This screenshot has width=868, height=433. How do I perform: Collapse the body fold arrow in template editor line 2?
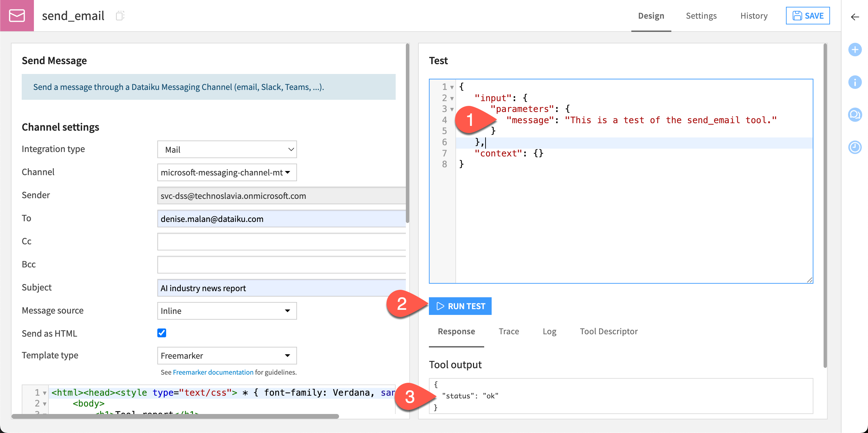(x=44, y=404)
